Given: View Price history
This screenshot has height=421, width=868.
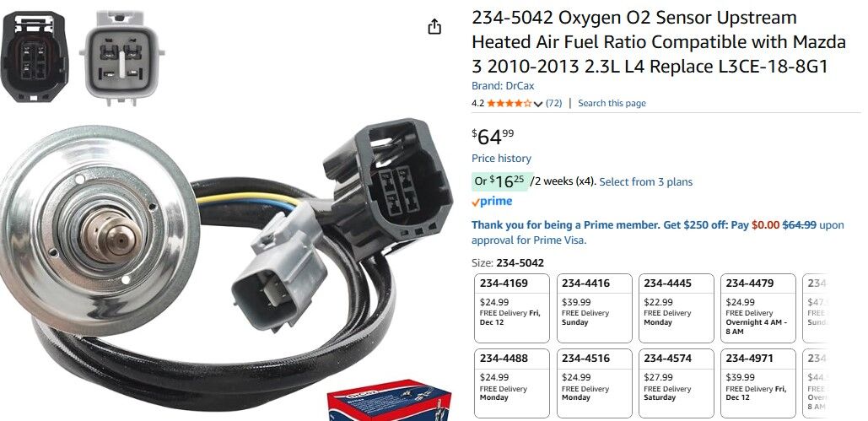Looking at the screenshot, I should click(501, 159).
